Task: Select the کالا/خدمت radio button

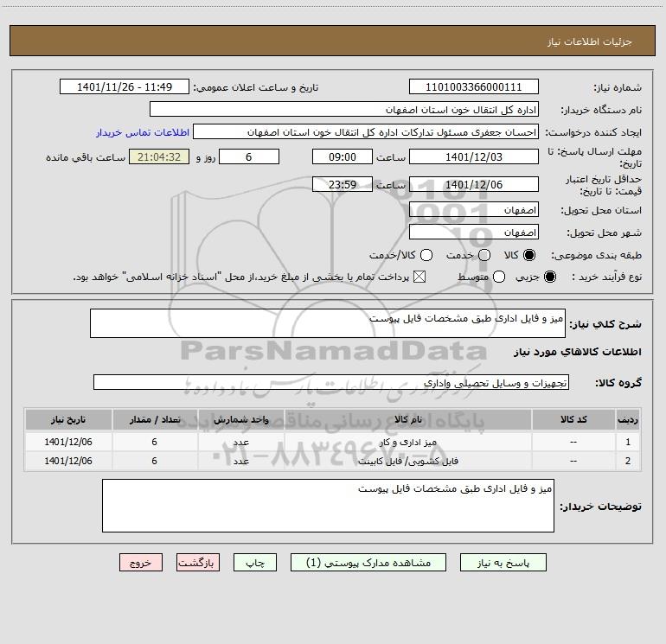Action: point(426,255)
